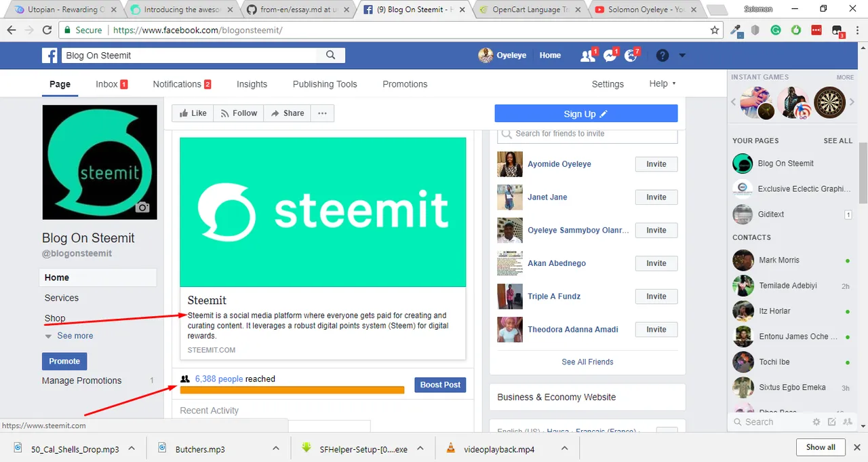
Task: Click the search magnifier button
Action: coord(331,56)
